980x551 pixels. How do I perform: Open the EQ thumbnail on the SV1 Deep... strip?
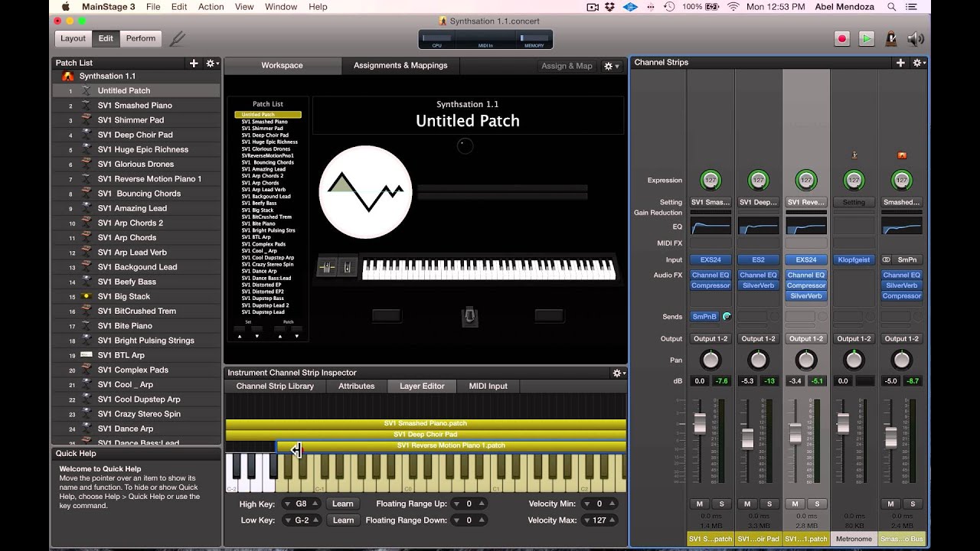click(758, 226)
